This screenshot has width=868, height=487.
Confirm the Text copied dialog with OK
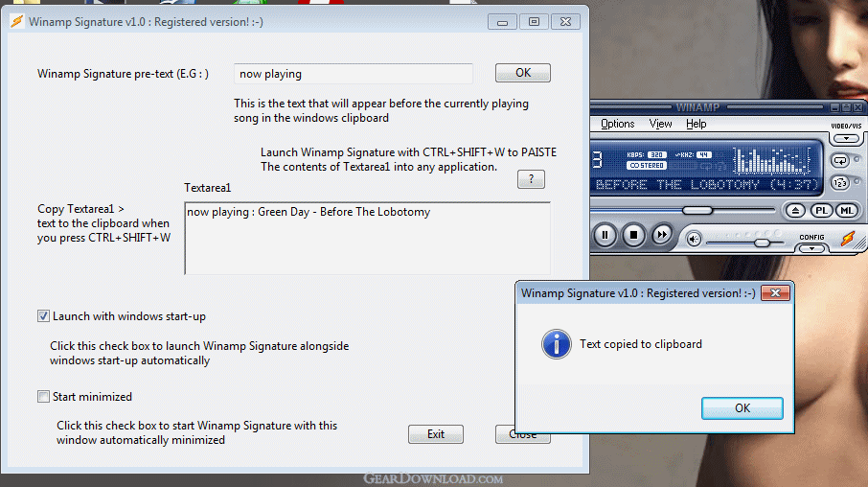tap(742, 408)
